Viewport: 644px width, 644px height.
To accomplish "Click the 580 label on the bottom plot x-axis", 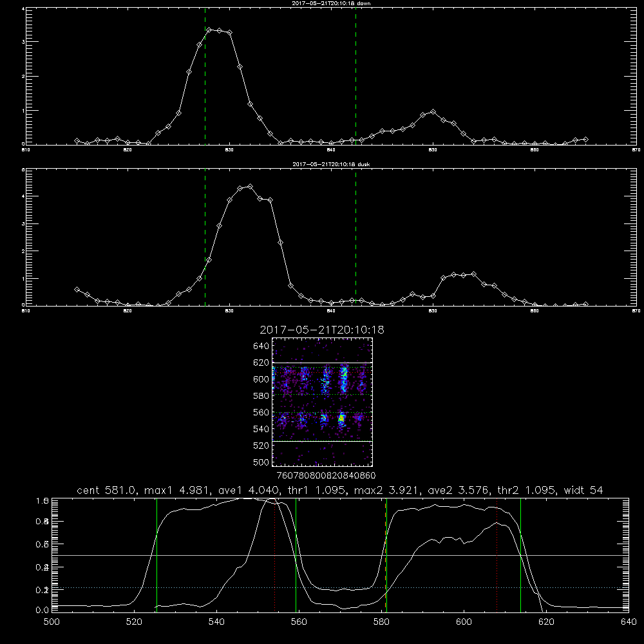I will 381,622.
